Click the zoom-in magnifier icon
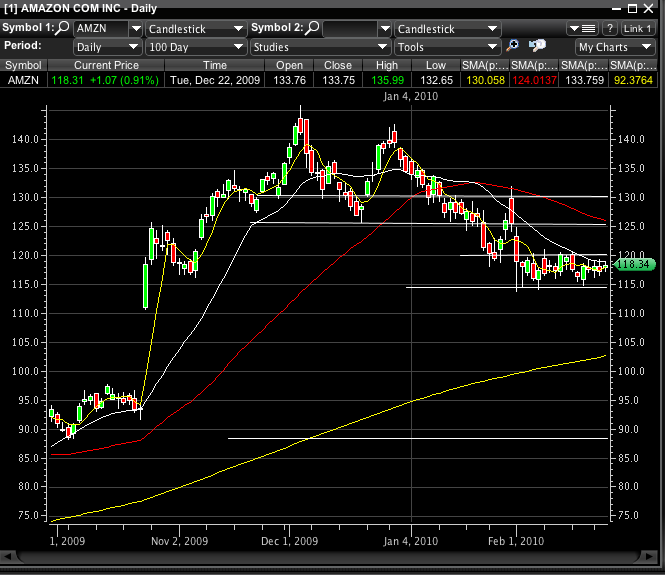Image resolution: width=665 pixels, height=575 pixels. (513, 46)
